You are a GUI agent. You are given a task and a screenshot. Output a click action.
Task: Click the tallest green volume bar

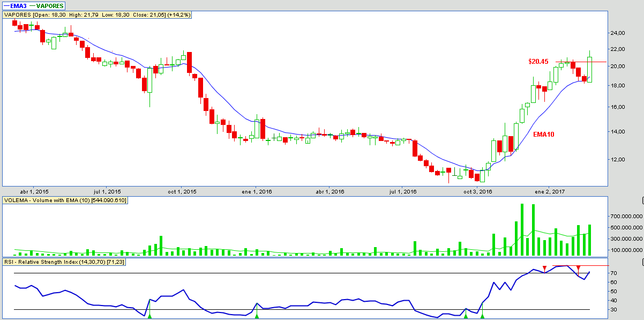(521, 229)
